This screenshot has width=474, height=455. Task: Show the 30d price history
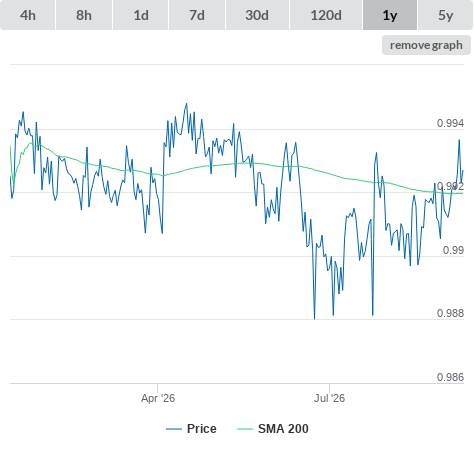click(x=257, y=15)
